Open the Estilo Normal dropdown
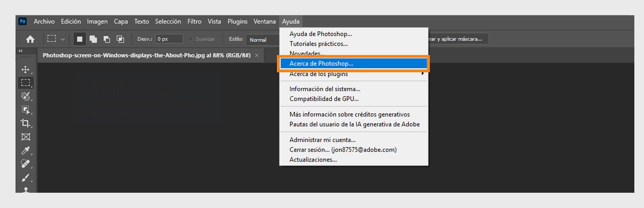Viewport: 644px width, 208px height. (263, 40)
